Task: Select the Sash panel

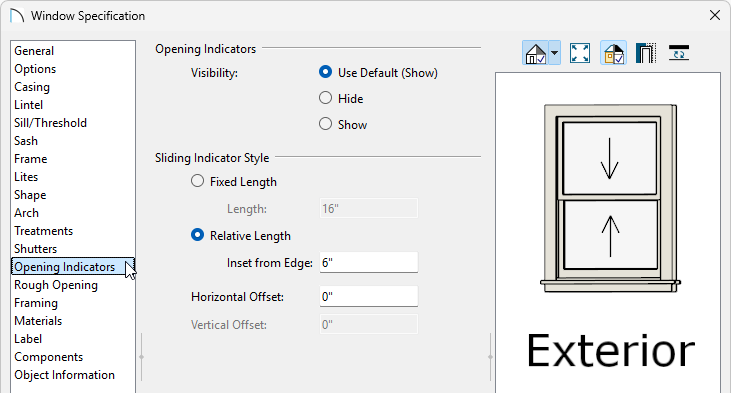Action: 73,141
